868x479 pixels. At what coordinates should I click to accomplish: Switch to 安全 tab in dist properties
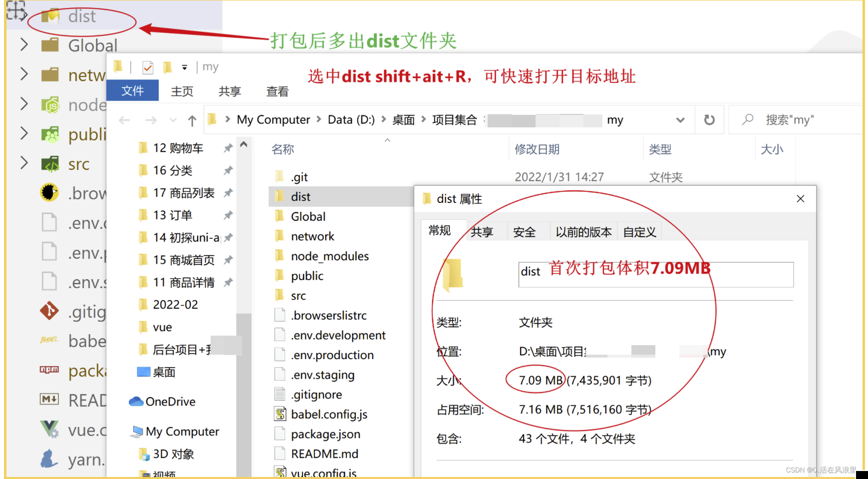coord(525,232)
